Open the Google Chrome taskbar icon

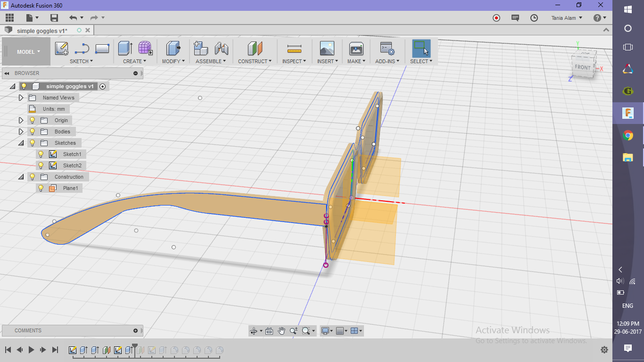(628, 136)
